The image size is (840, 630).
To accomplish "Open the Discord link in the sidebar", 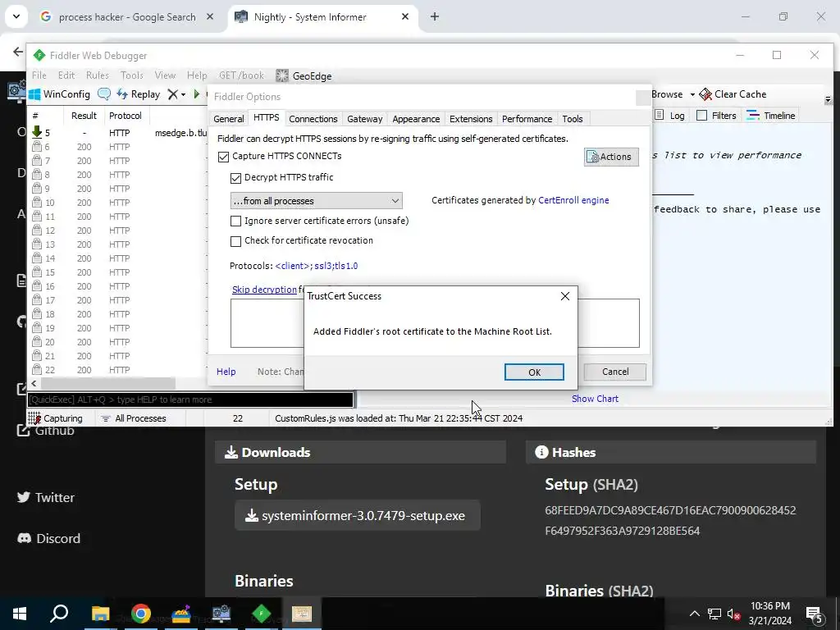I will [x=48, y=538].
